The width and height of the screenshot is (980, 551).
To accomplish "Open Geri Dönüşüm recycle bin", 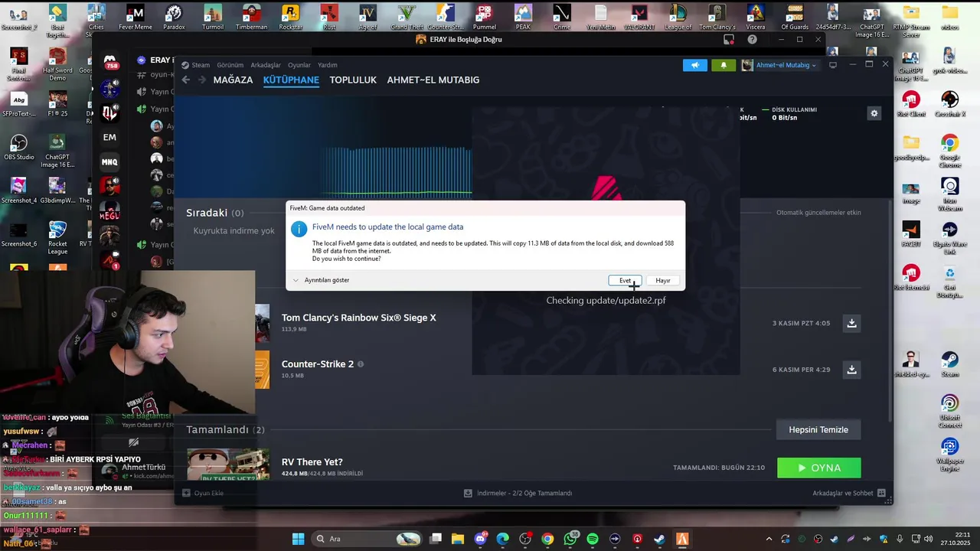I will 949,282.
